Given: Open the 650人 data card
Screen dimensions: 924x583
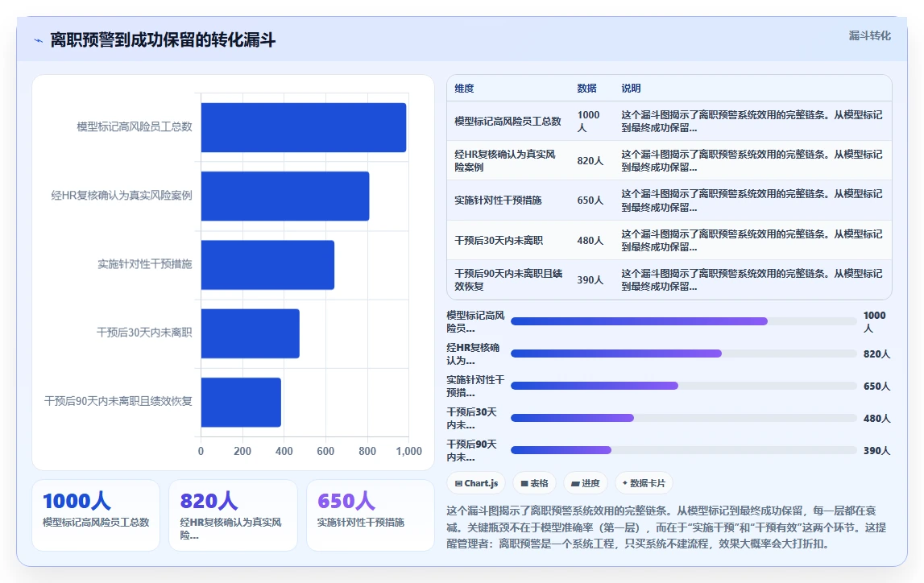Looking at the screenshot, I should [370, 515].
